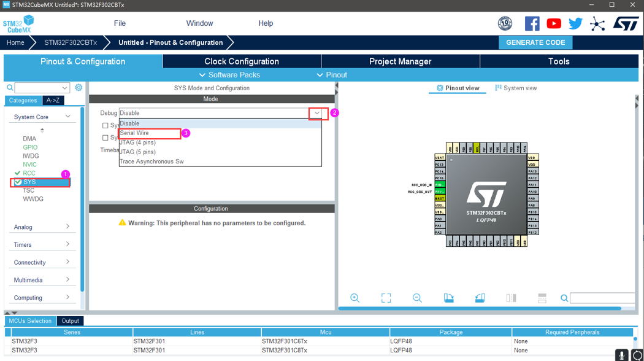The image size is (644, 361).
Task: Expand the Computing category
Action: point(67,297)
